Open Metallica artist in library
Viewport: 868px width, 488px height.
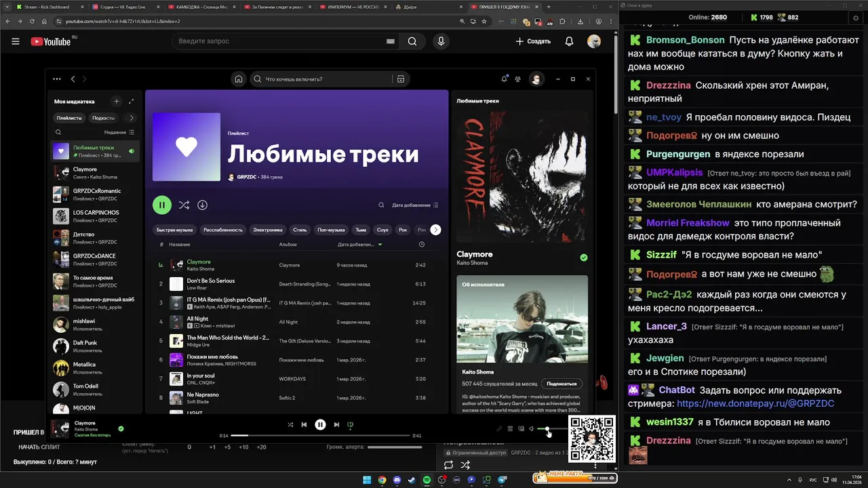95,367
